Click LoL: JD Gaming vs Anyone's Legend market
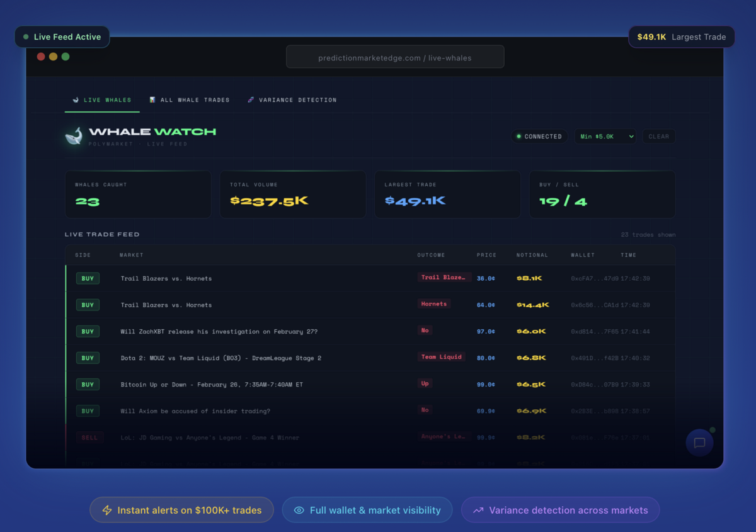 210,438
